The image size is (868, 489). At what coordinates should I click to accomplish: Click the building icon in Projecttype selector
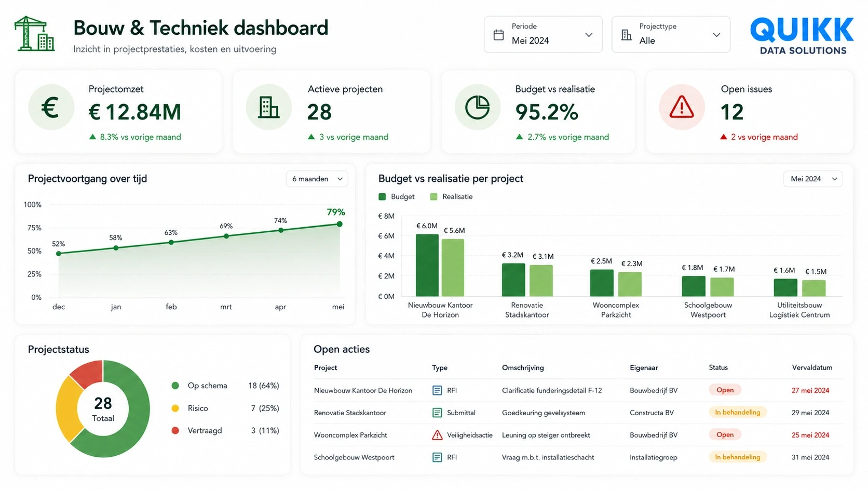click(627, 35)
